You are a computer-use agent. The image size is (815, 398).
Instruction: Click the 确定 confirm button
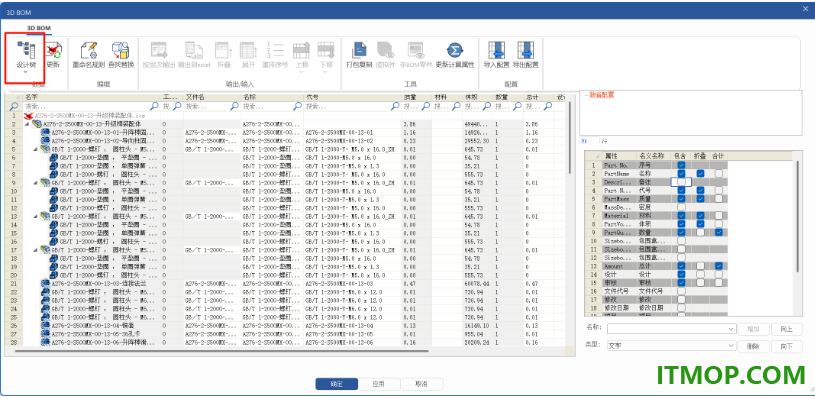point(337,384)
